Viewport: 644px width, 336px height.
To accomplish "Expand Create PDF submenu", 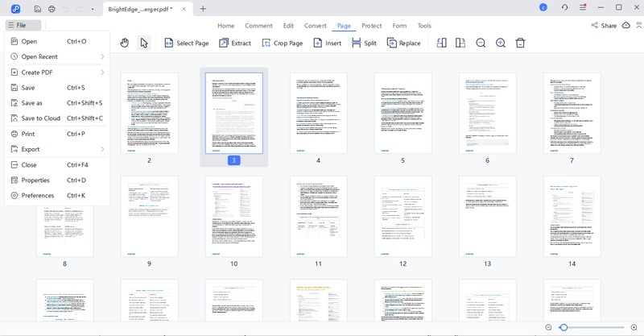I will tap(57, 73).
